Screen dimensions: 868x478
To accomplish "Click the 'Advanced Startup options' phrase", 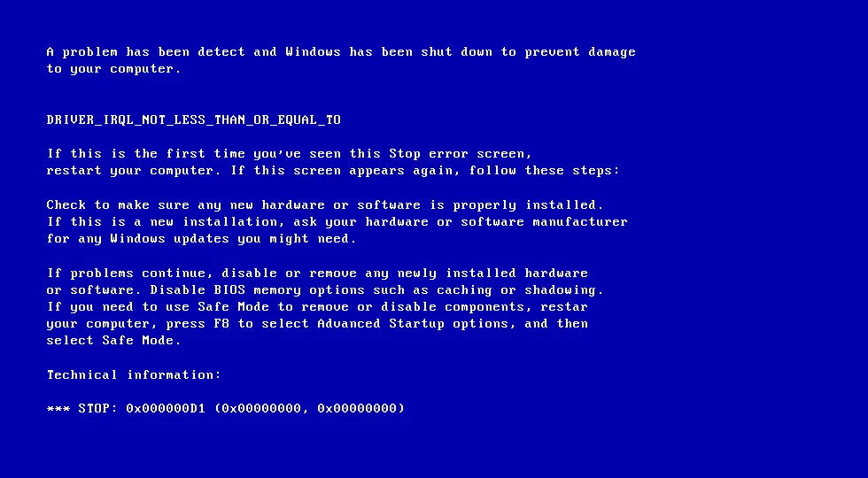I will pos(413,324).
